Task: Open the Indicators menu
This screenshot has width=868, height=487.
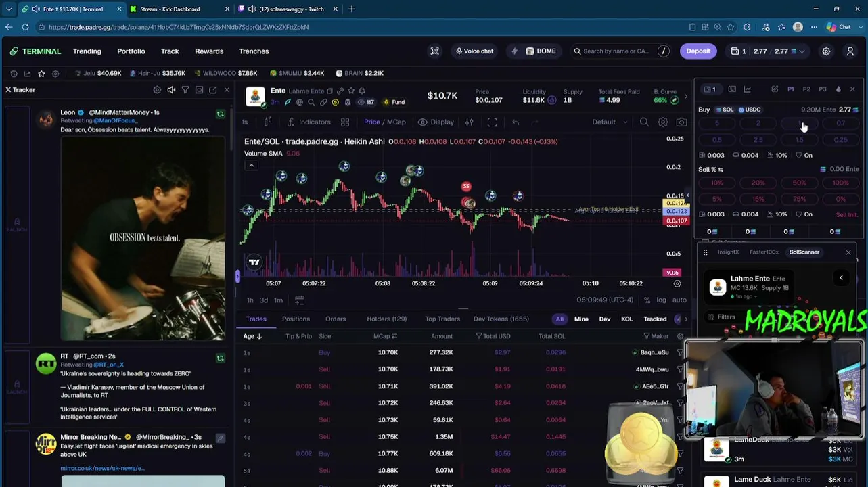Action: point(309,122)
